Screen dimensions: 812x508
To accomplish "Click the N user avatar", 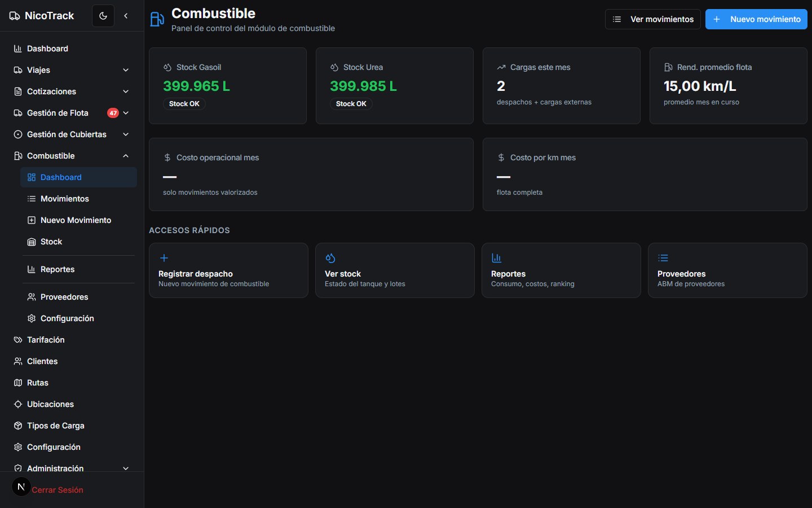I will click(21, 487).
